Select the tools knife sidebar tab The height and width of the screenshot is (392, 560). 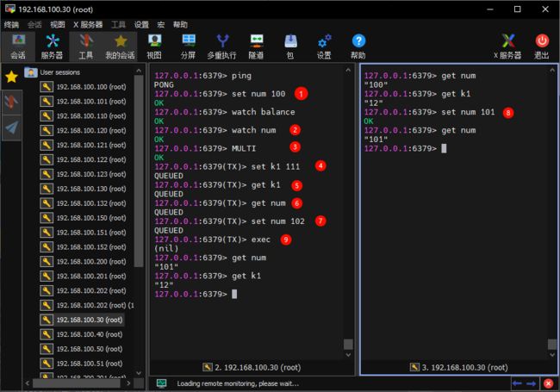click(11, 102)
